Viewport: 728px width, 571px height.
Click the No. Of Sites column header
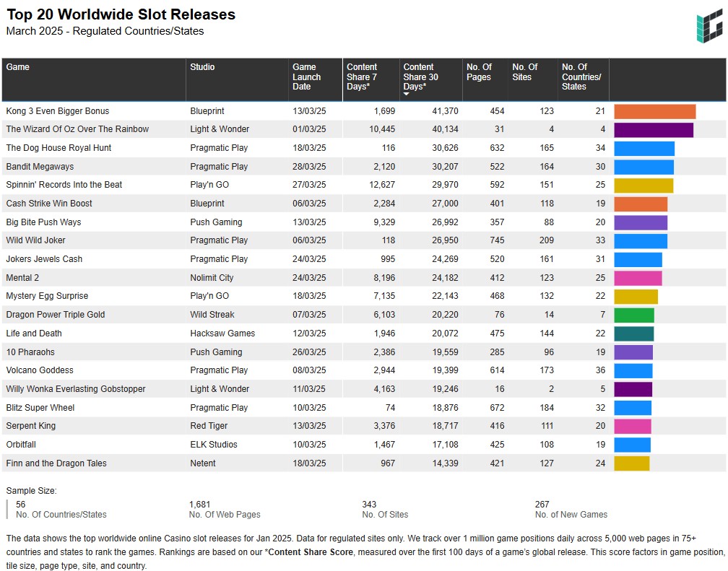[524, 72]
